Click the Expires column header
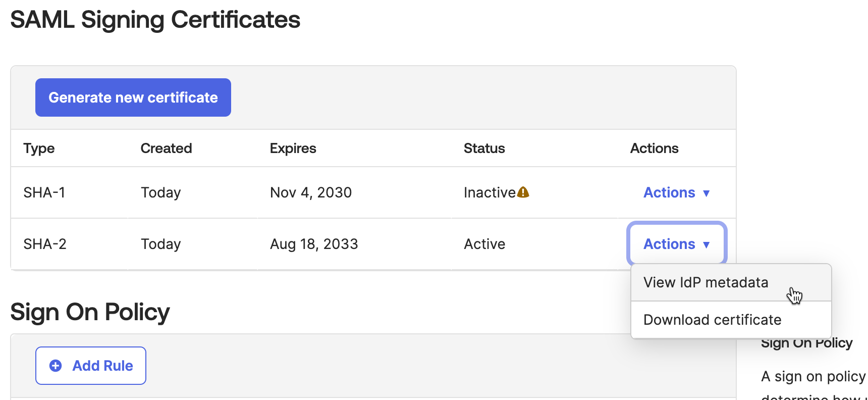 293,148
